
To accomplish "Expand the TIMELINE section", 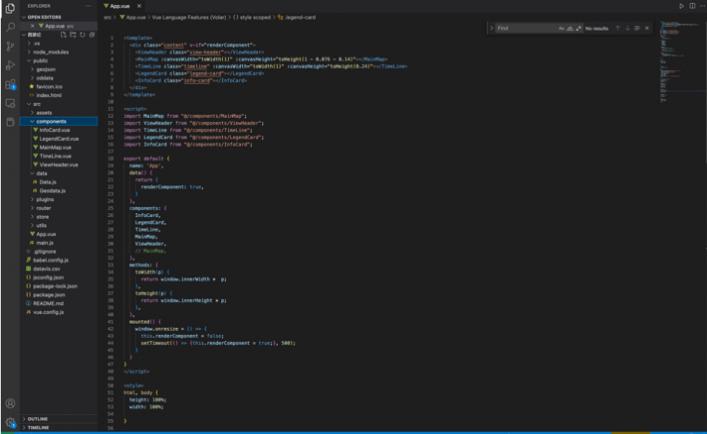I will 39,427.
